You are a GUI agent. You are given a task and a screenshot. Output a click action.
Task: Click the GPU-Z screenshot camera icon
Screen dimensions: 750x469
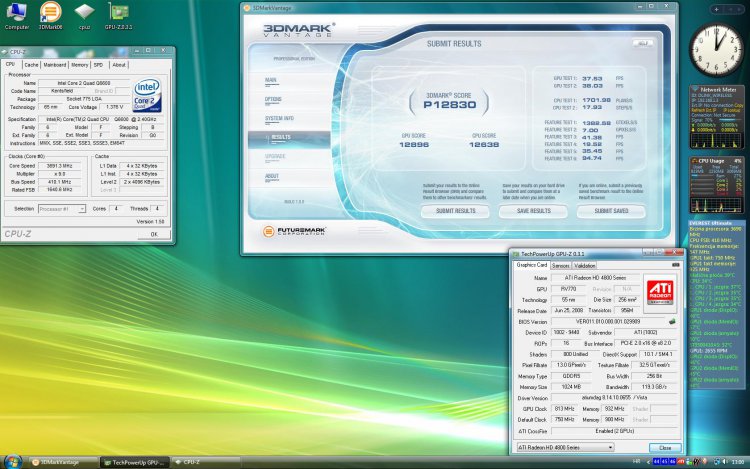[x=675, y=265]
